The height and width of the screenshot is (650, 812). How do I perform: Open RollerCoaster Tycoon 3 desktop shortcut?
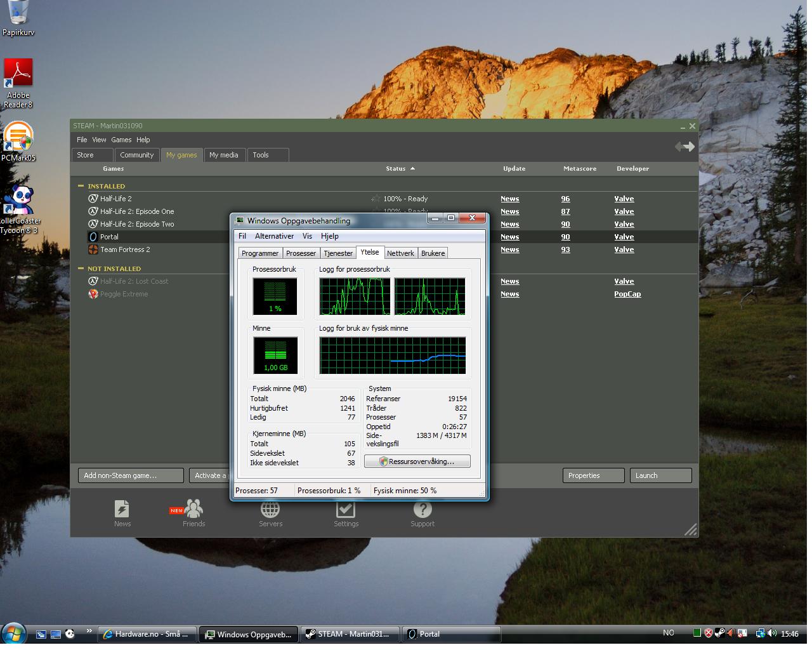click(x=18, y=209)
